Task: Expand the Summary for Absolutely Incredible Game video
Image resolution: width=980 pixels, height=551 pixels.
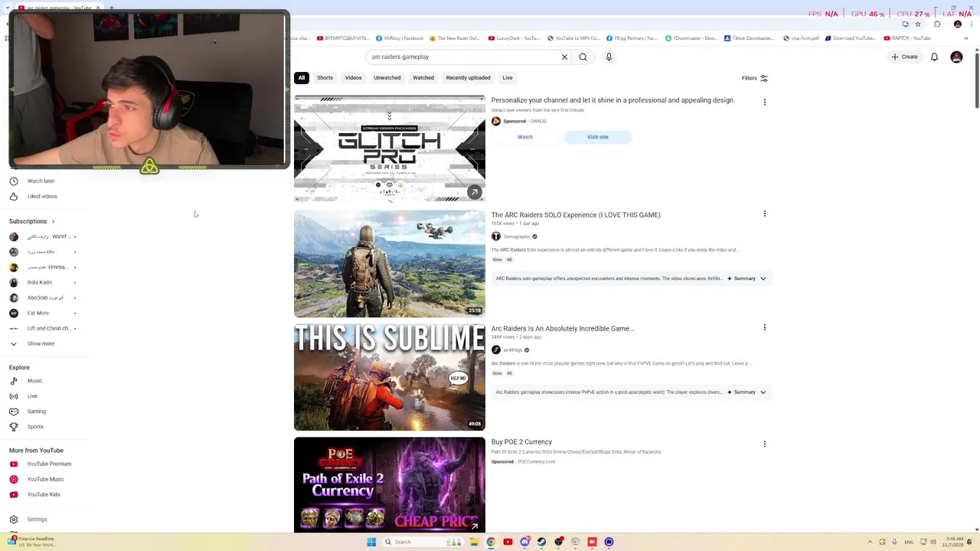Action: 746,392
